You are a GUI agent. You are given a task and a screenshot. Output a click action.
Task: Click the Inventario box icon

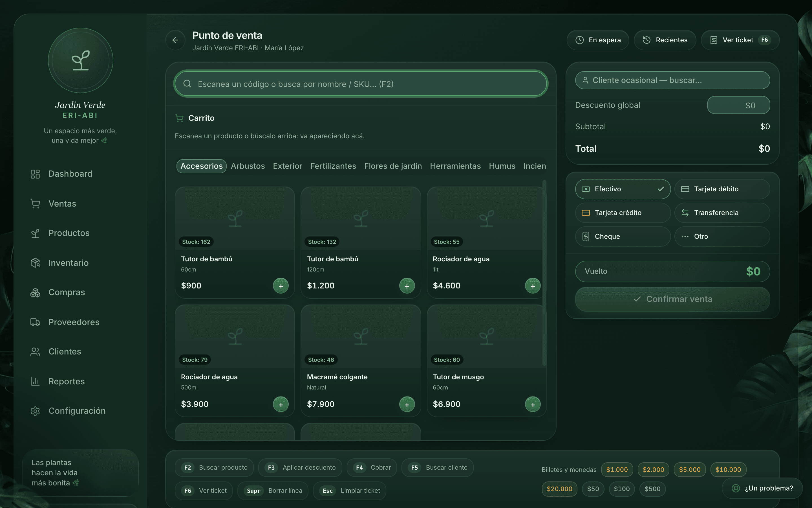pyautogui.click(x=35, y=263)
